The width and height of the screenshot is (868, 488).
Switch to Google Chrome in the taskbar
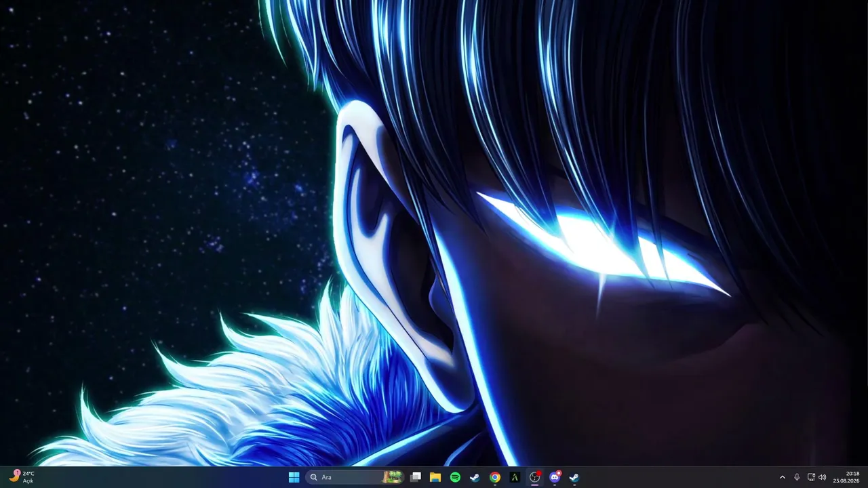point(495,477)
